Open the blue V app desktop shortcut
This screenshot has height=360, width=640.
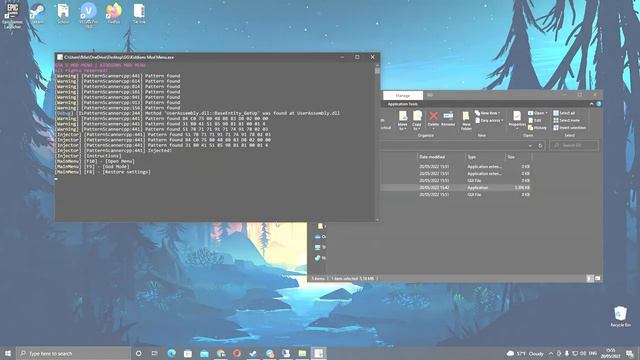tap(89, 15)
